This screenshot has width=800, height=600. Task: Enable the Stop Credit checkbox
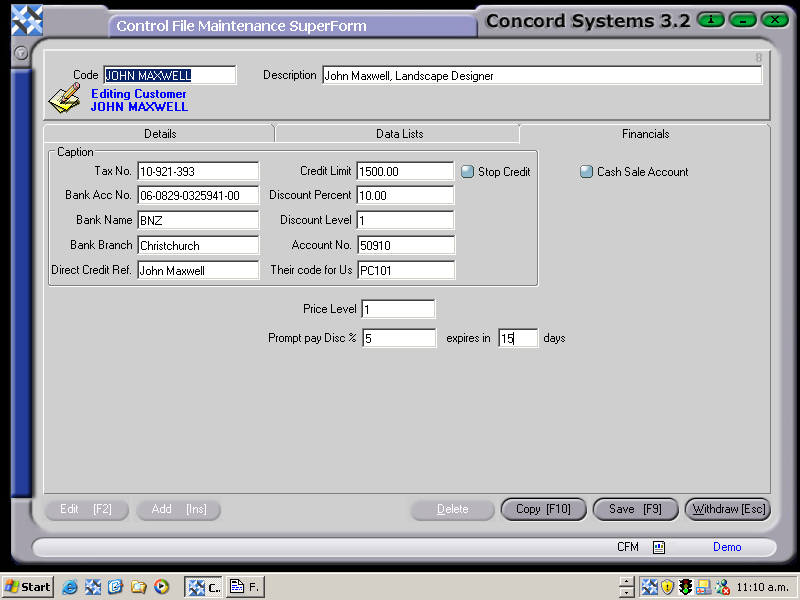click(467, 171)
